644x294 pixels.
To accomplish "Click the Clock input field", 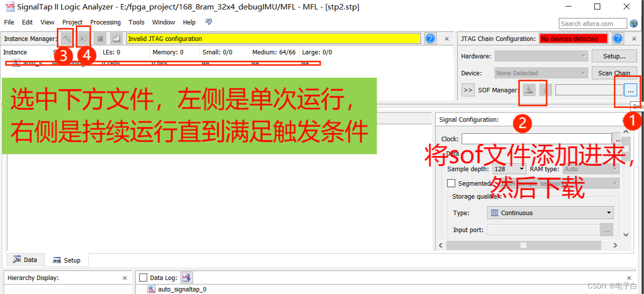I will (x=536, y=138).
